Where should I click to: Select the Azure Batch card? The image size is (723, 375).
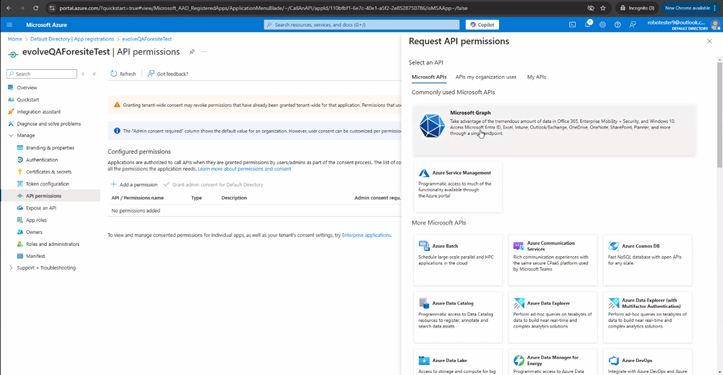458,260
